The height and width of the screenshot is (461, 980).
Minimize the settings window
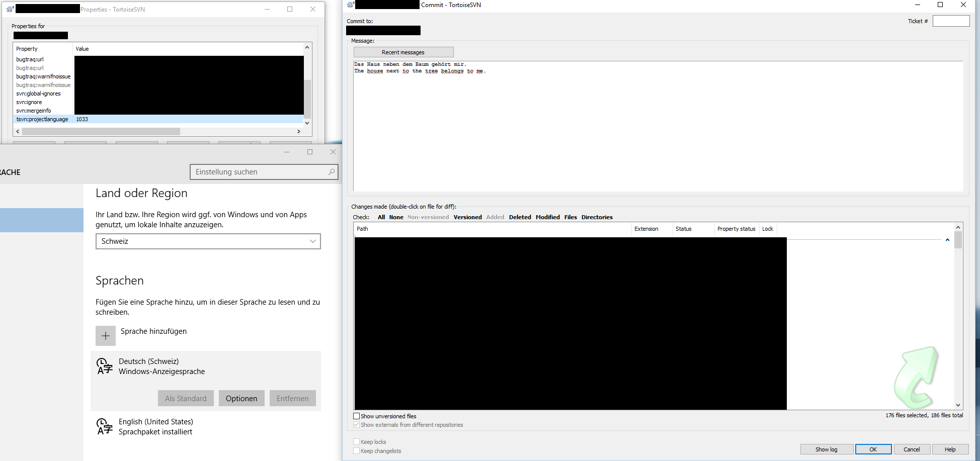[x=287, y=152]
